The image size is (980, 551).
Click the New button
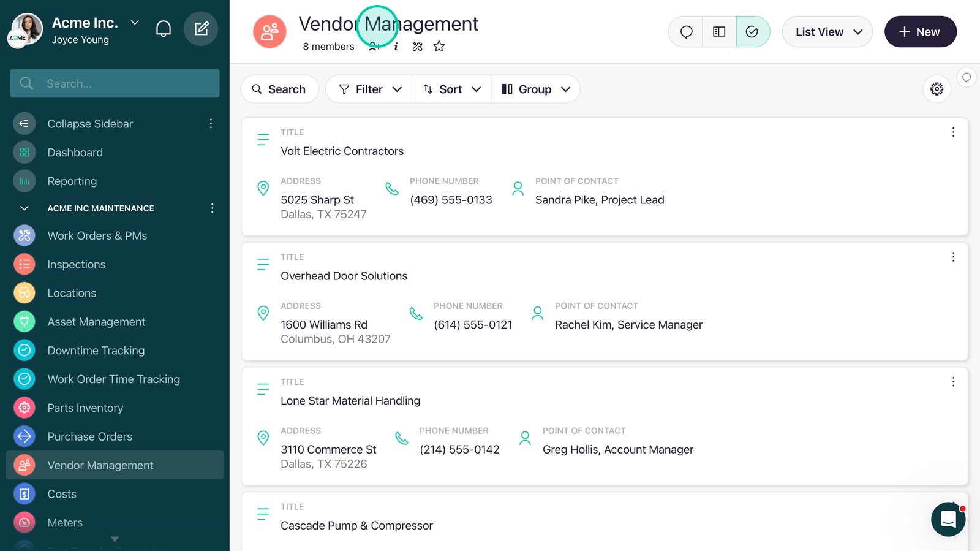(x=921, y=32)
